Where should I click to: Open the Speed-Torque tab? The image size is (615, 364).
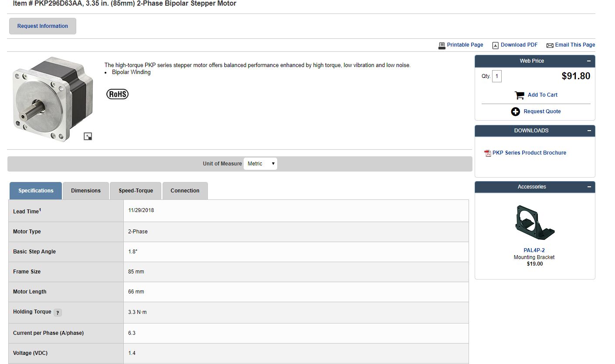click(x=136, y=191)
